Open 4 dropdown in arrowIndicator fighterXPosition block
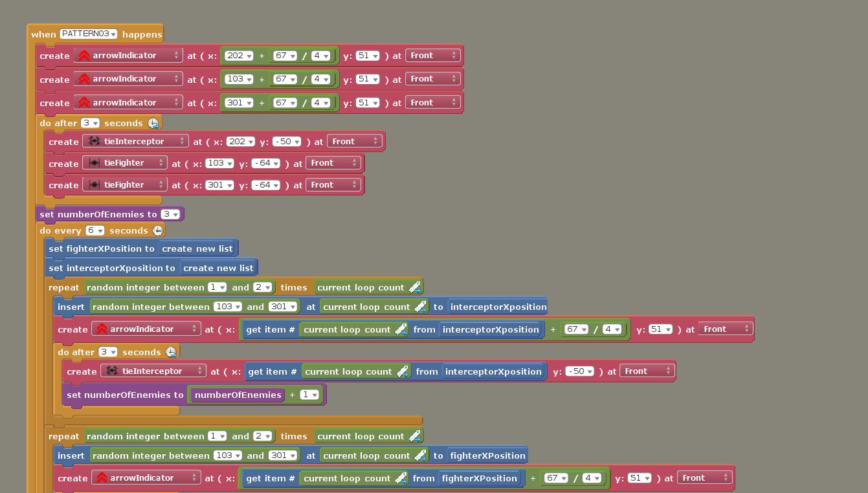Image resolution: width=868 pixels, height=493 pixels. pos(592,478)
